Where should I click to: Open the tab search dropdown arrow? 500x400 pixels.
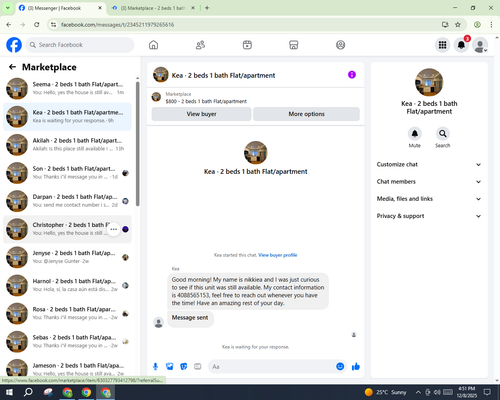[7, 8]
